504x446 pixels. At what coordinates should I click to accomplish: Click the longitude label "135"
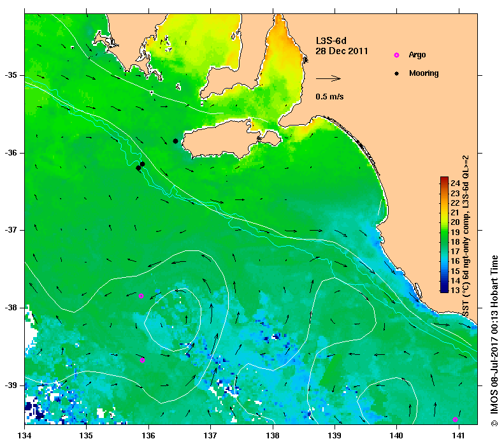click(87, 436)
